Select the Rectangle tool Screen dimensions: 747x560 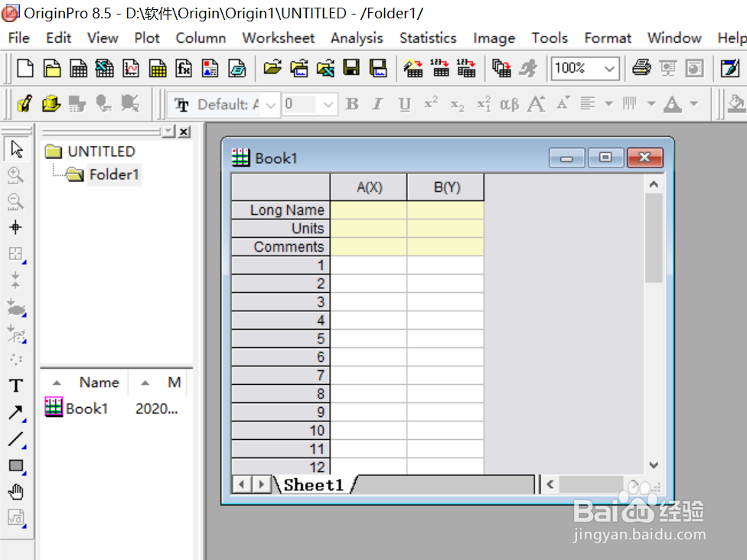coord(16,465)
